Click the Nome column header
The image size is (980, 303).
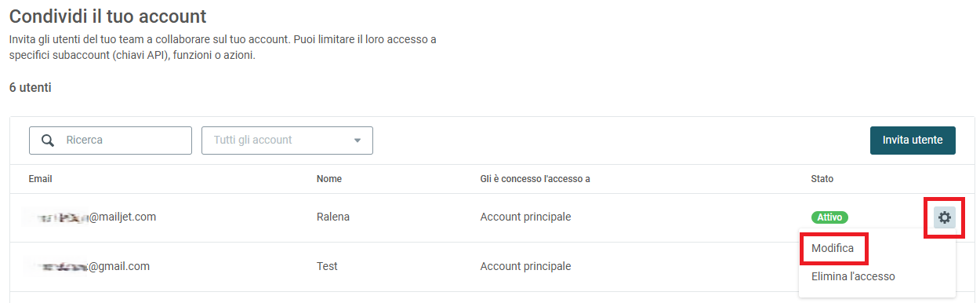click(x=329, y=179)
